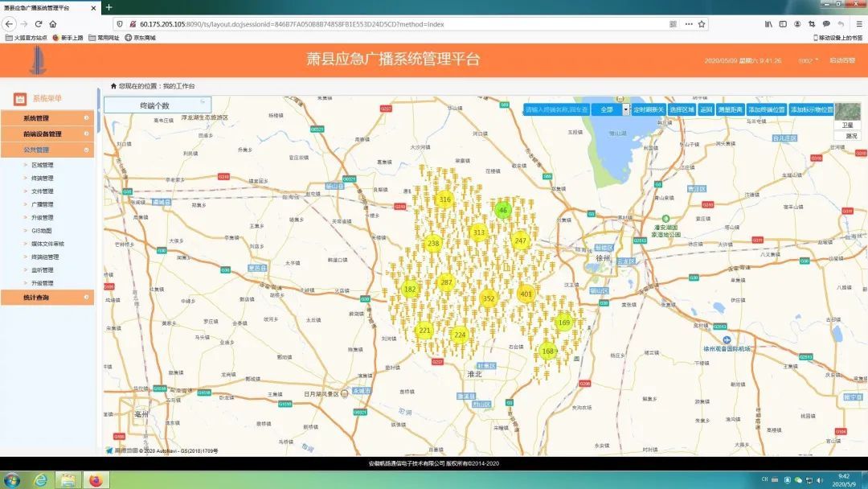The height and width of the screenshot is (489, 868).
Task: Click the 352 terminal cluster marker
Action: click(x=488, y=298)
